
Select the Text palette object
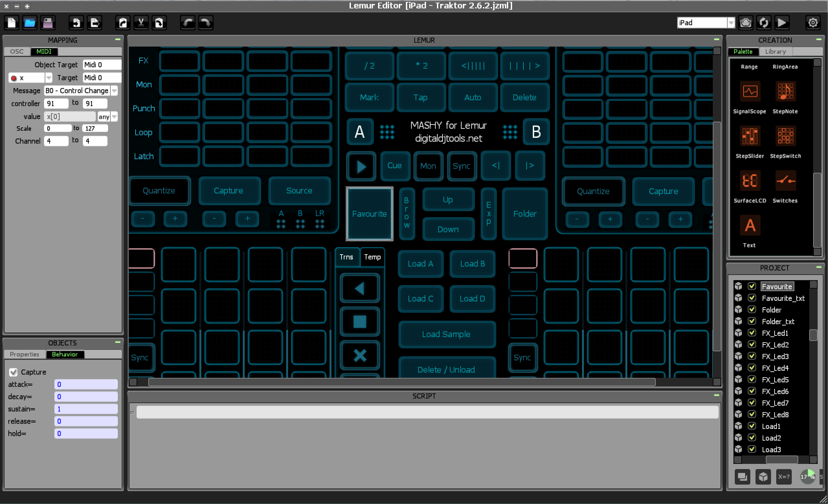[x=750, y=225]
